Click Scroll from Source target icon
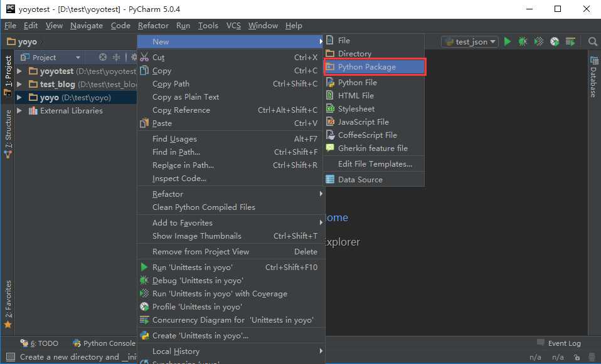The width and height of the screenshot is (601, 364). [x=103, y=57]
